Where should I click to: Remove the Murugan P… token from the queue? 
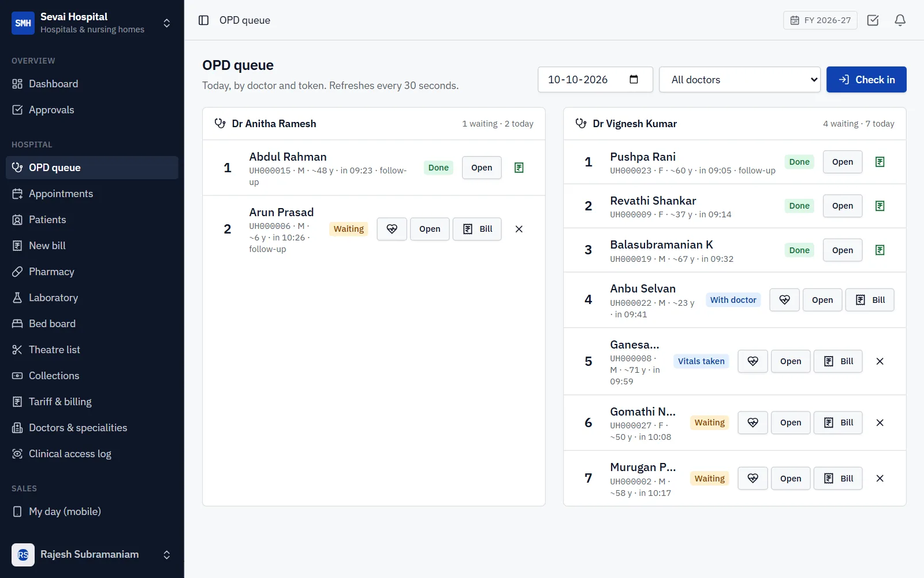tap(880, 479)
